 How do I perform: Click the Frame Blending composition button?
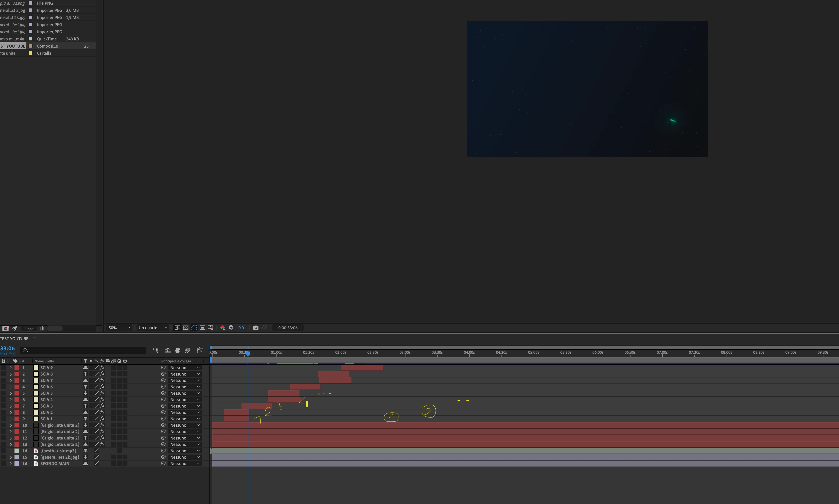178,350
